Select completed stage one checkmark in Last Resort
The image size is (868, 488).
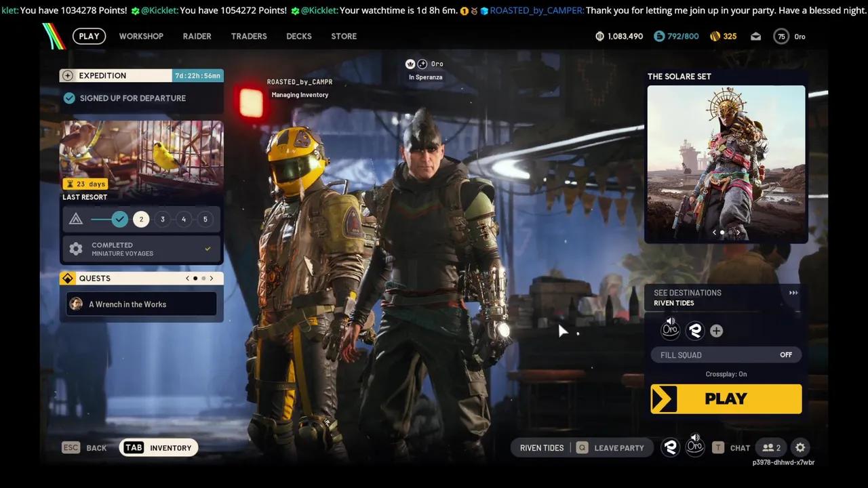tap(120, 219)
